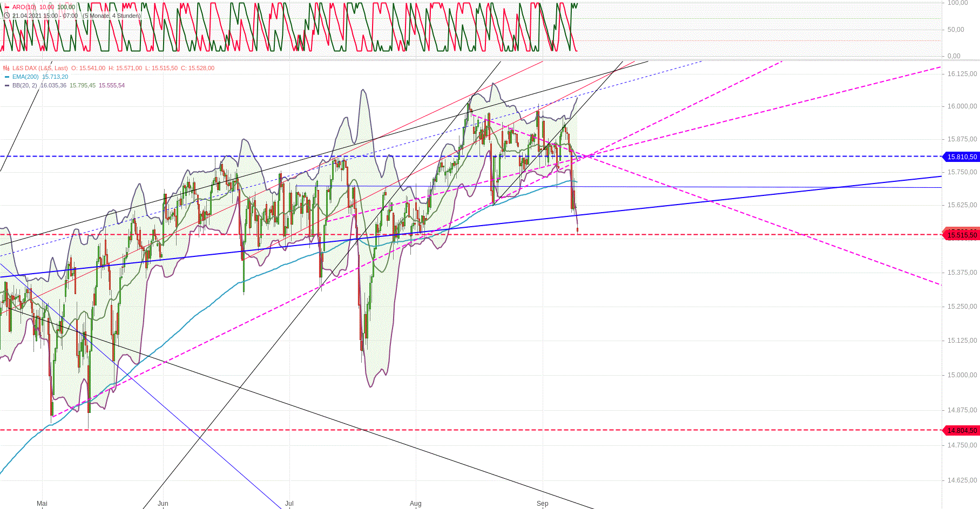
Task: Click the 15.625,00 price axis label
Action: coord(962,205)
